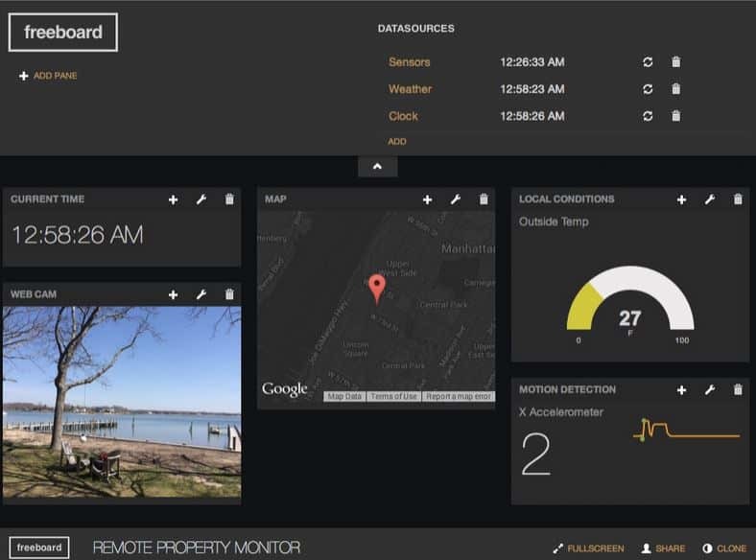This screenshot has height=560, width=756.
Task: Click the red map location pin
Action: (376, 289)
